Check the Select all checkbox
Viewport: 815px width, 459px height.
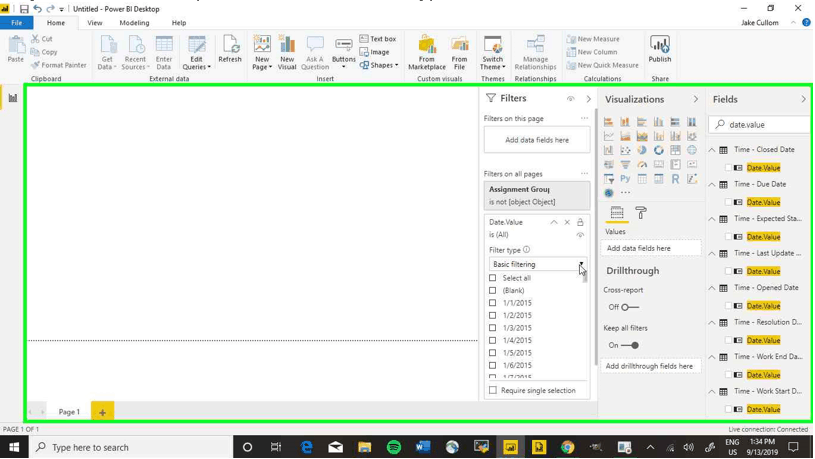(493, 278)
